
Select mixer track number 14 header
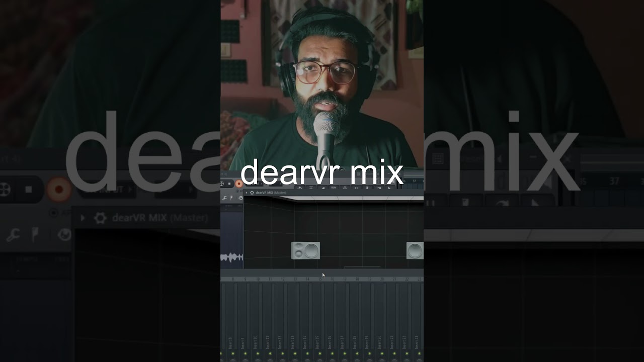pyautogui.click(x=307, y=279)
